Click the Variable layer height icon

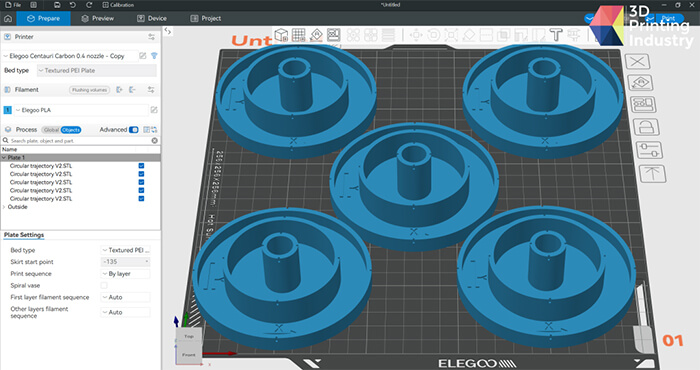coord(389,35)
